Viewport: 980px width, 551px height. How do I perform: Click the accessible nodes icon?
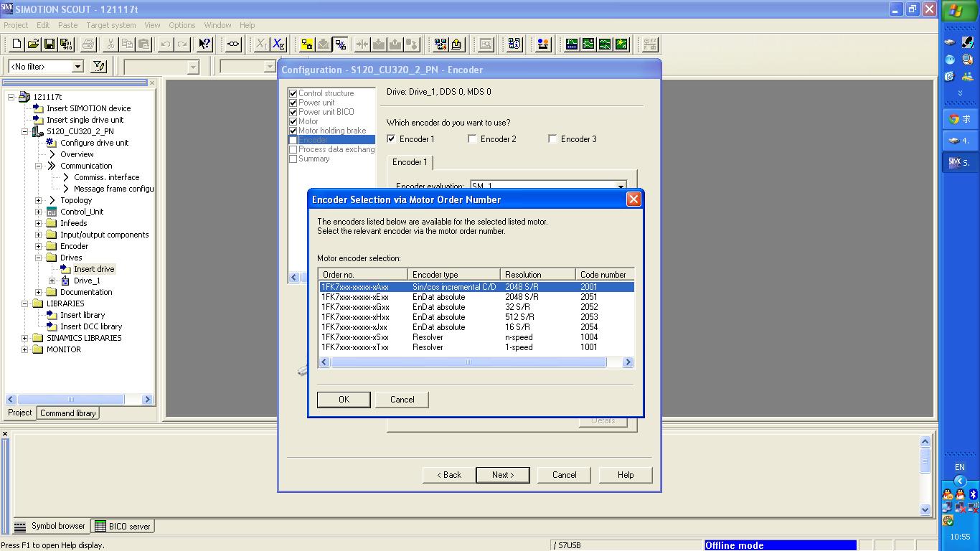click(x=233, y=44)
